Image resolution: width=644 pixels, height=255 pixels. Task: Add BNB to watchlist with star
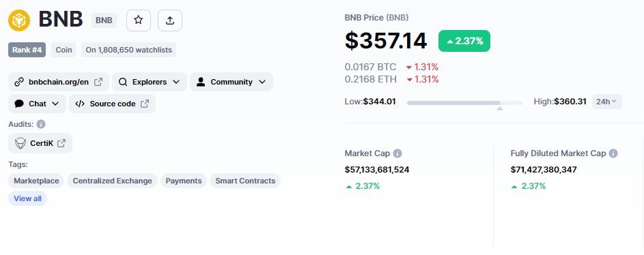click(139, 20)
